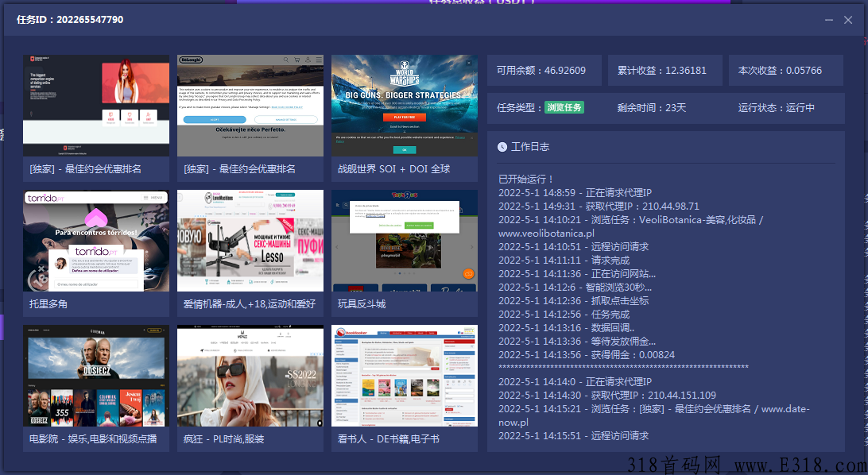Open the cinema movie posters thumbnail
868x475 pixels.
pos(96,376)
